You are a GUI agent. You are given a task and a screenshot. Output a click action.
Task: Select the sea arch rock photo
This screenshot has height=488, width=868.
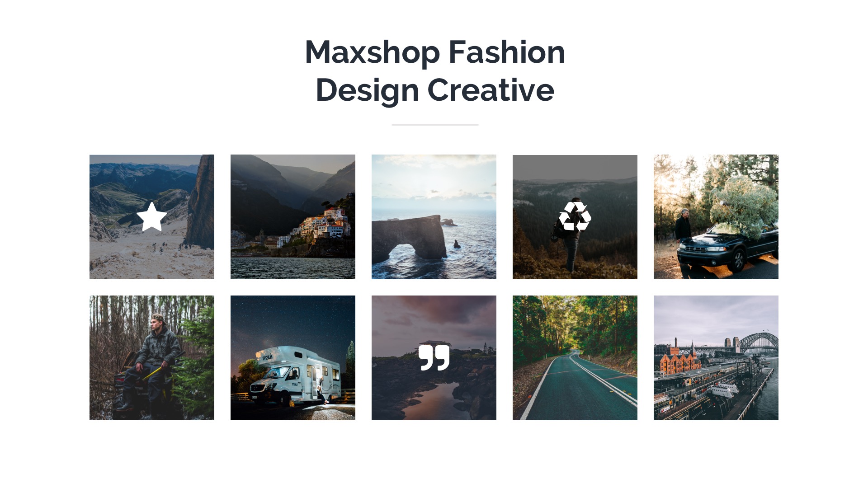tap(434, 217)
